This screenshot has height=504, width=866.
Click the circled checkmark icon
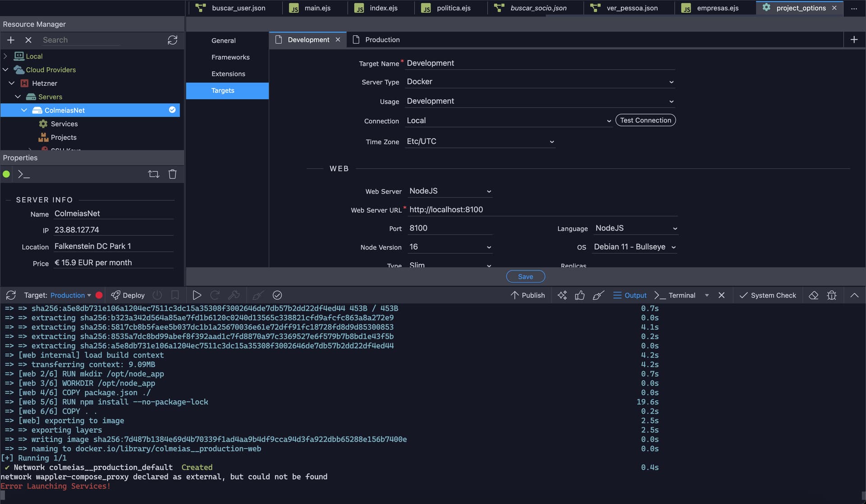point(277,295)
